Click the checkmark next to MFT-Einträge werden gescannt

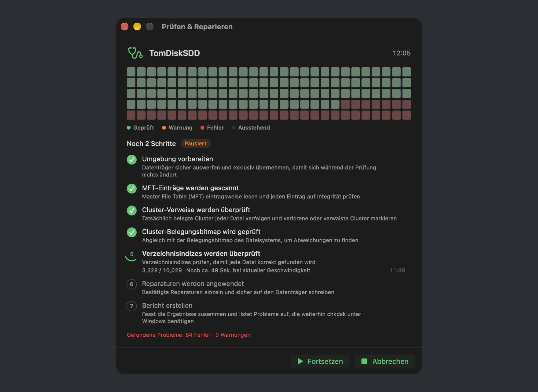pos(132,188)
